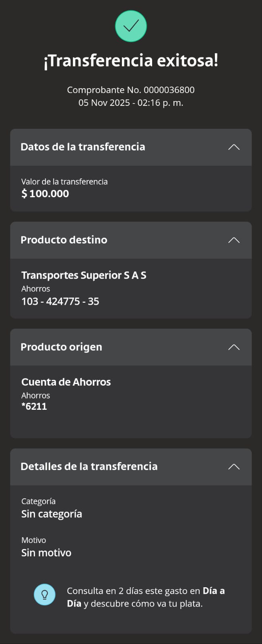The image size is (262, 644).
Task: Click the Sin categoría value
Action: tap(52, 514)
